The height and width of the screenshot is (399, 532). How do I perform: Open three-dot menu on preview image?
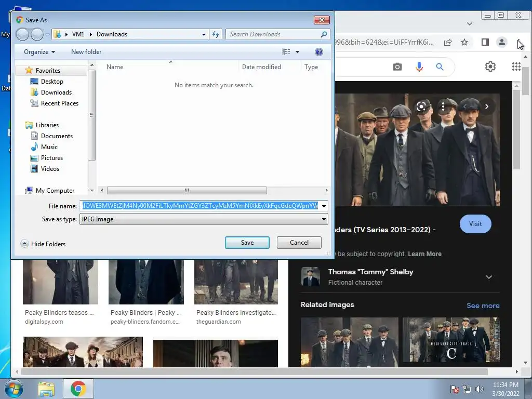click(x=443, y=107)
